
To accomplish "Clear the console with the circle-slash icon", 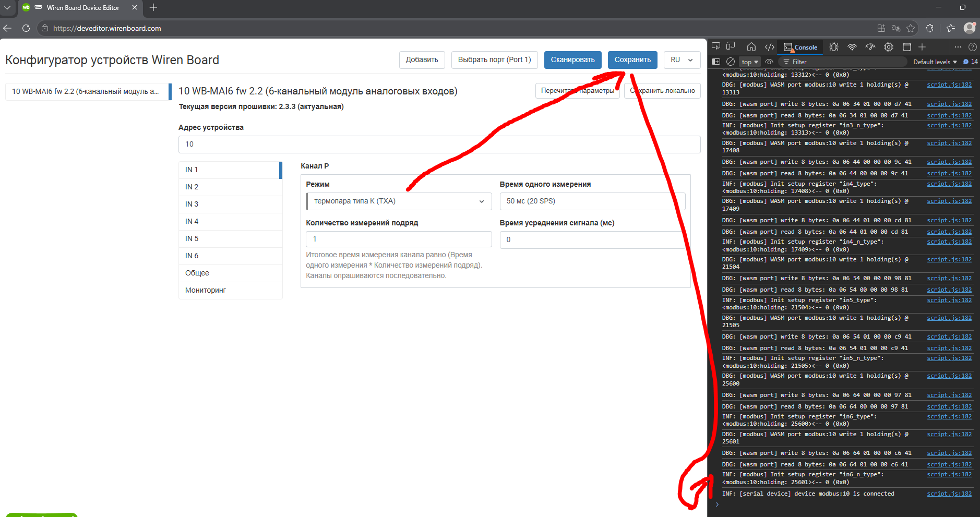I will (x=731, y=62).
